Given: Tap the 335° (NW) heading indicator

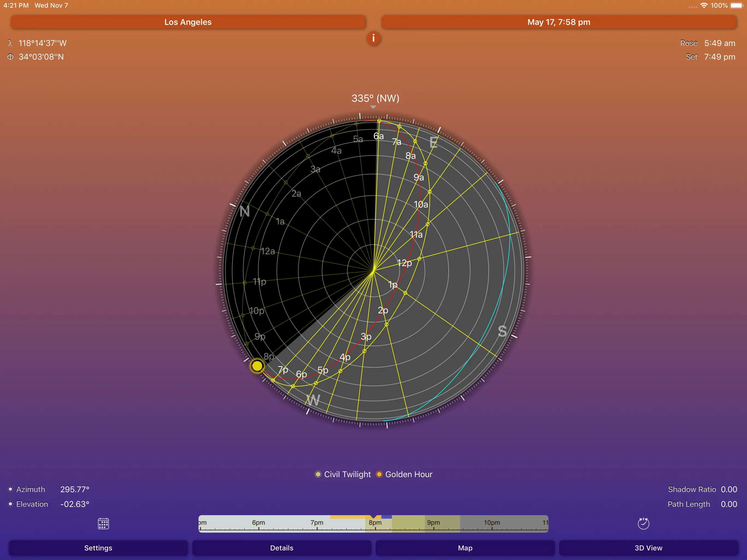Looking at the screenshot, I should [375, 98].
